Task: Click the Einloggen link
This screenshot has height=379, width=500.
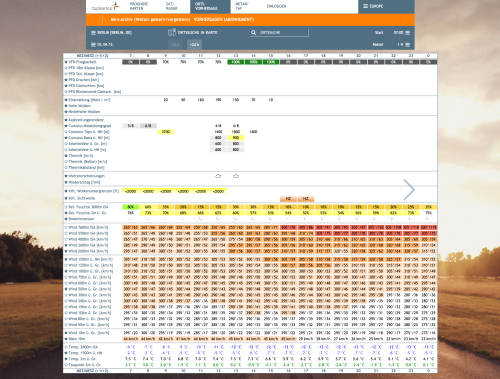Action: click(x=276, y=6)
